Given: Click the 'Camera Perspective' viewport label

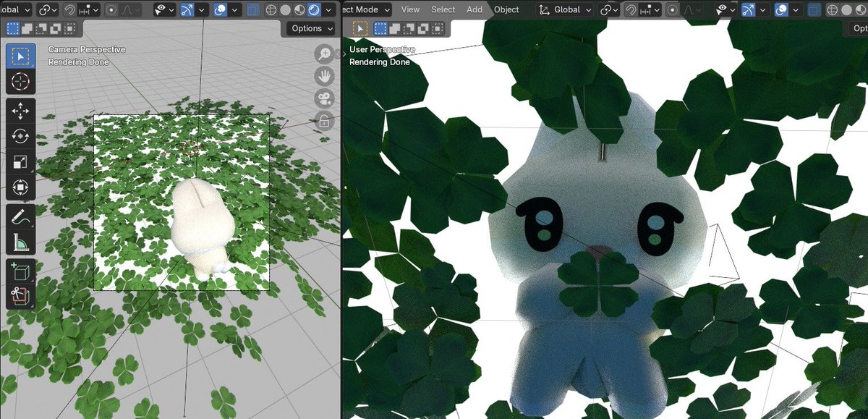Looking at the screenshot, I should tap(87, 50).
